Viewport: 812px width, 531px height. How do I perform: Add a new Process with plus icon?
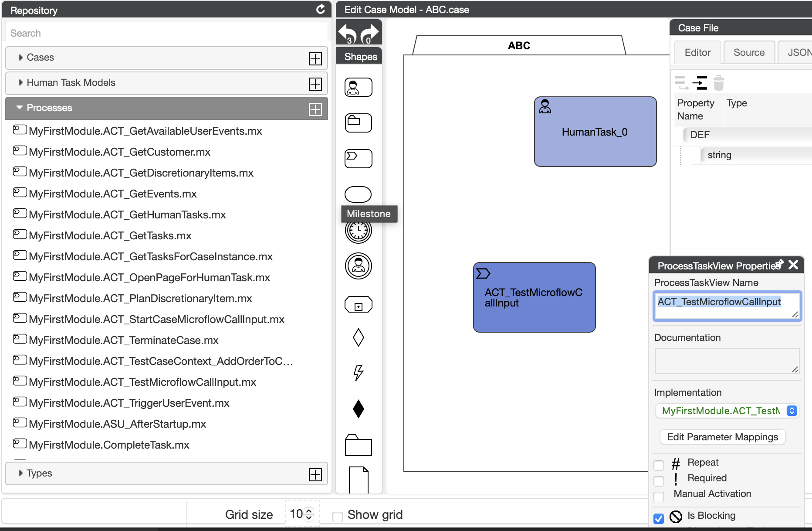pos(315,109)
